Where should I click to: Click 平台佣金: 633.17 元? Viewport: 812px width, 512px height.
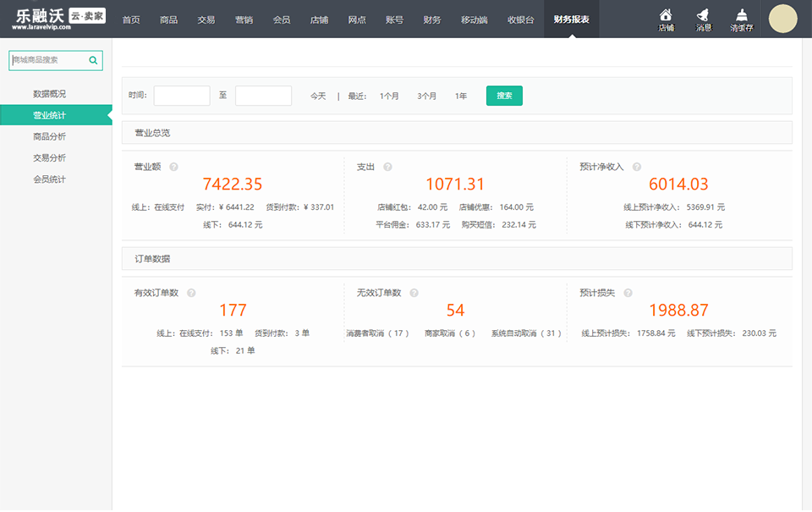point(413,225)
